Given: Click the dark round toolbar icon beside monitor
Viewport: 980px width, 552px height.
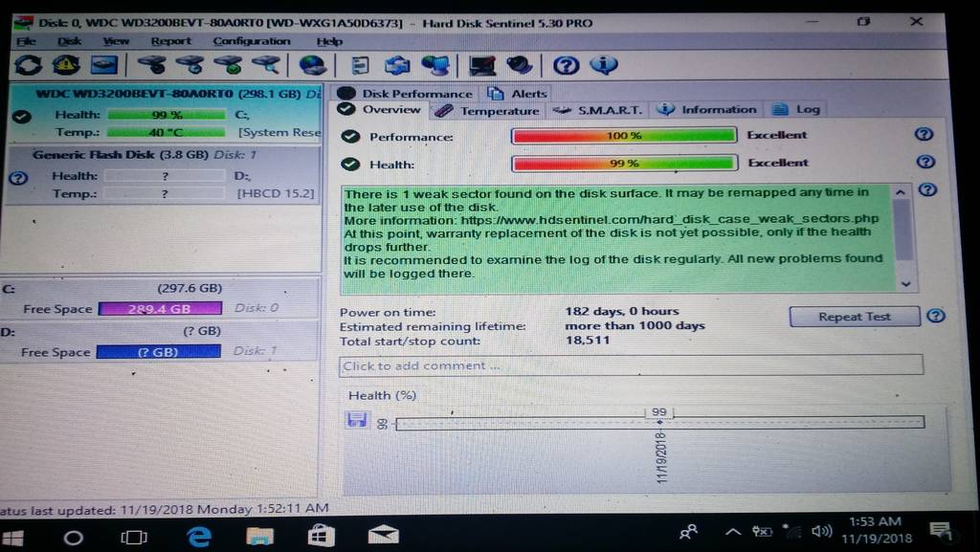Looking at the screenshot, I should tap(520, 65).
